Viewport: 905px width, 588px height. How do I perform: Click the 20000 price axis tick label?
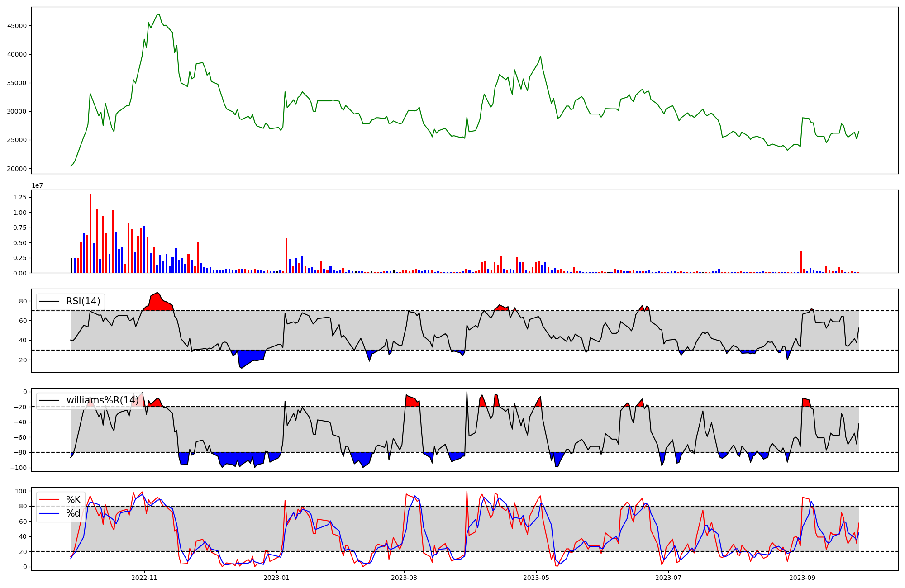(17, 169)
